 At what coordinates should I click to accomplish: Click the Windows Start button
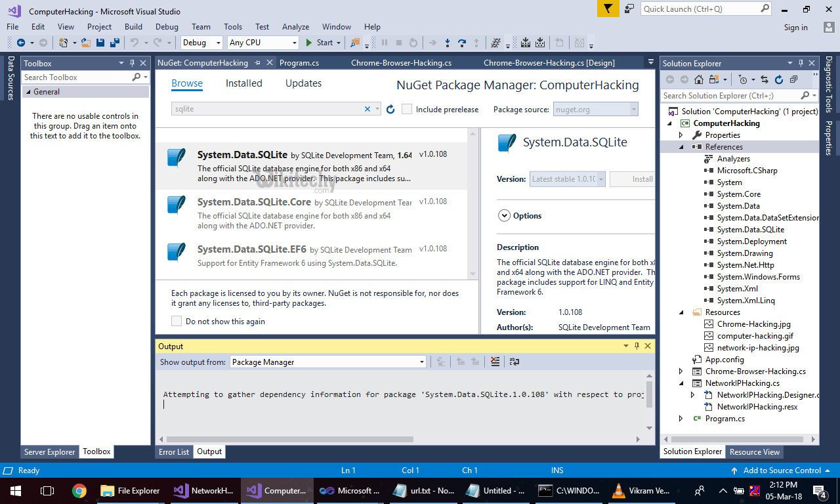click(16, 490)
